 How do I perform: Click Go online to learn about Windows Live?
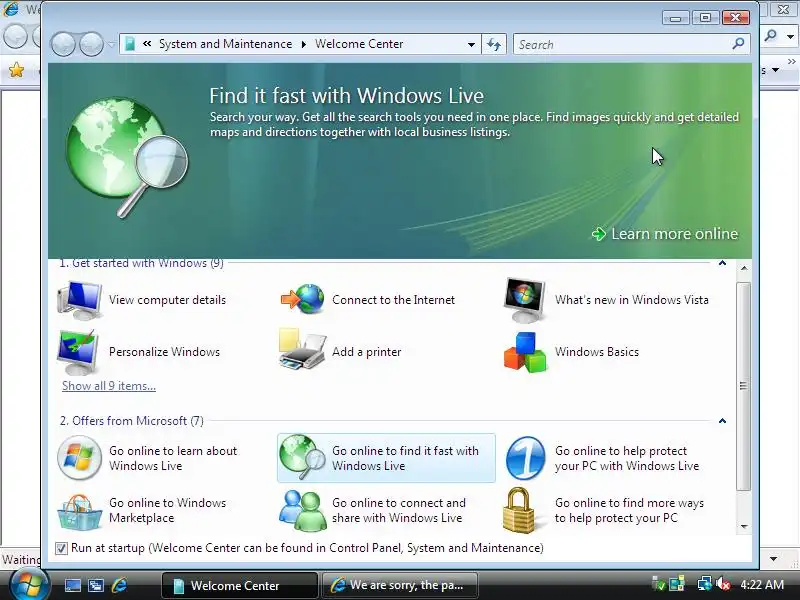coord(173,458)
